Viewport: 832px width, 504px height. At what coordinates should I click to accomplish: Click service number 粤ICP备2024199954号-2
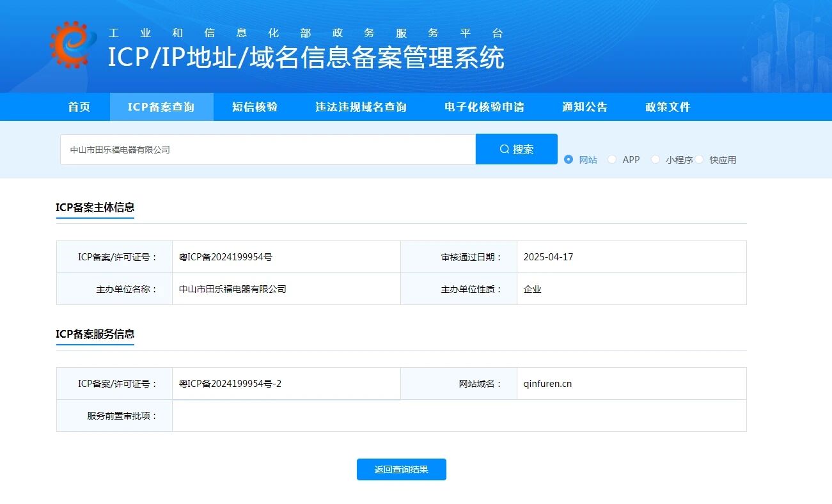[x=230, y=384]
